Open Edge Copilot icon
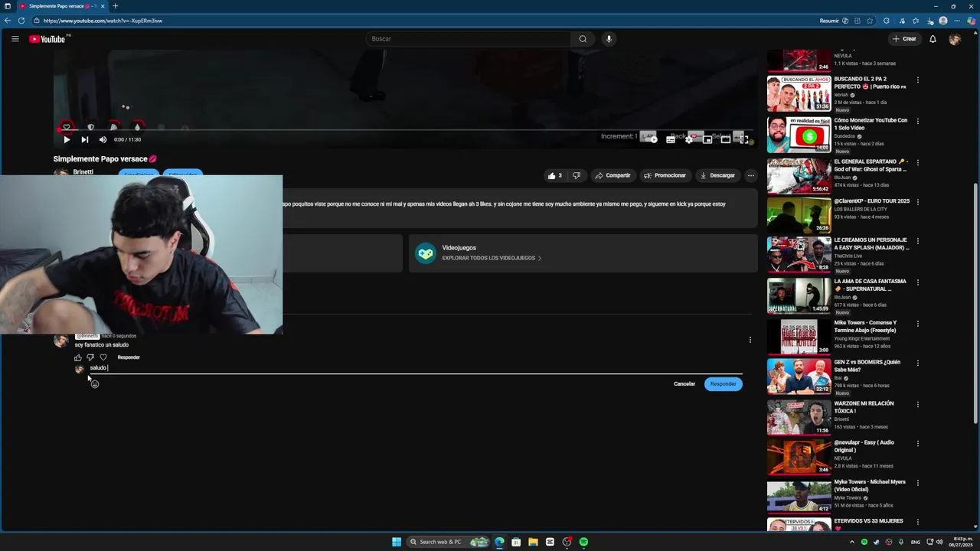The width and height of the screenshot is (980, 551). coord(972,21)
